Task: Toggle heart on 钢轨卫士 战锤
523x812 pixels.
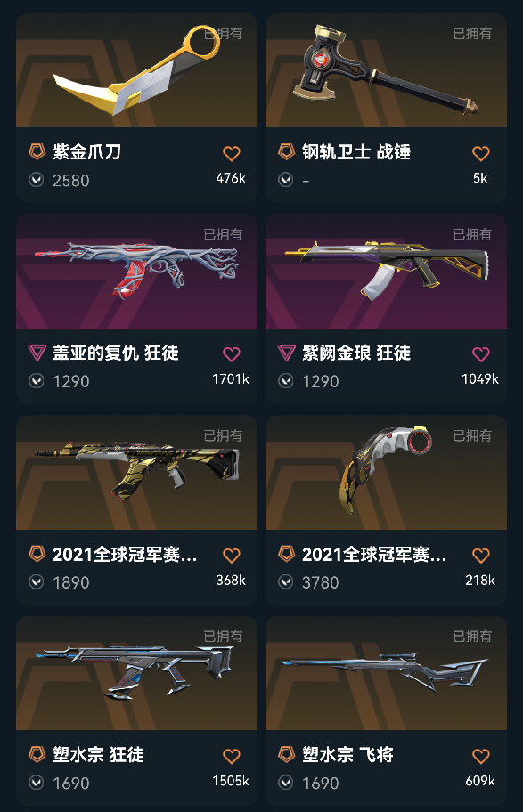Action: point(480,153)
